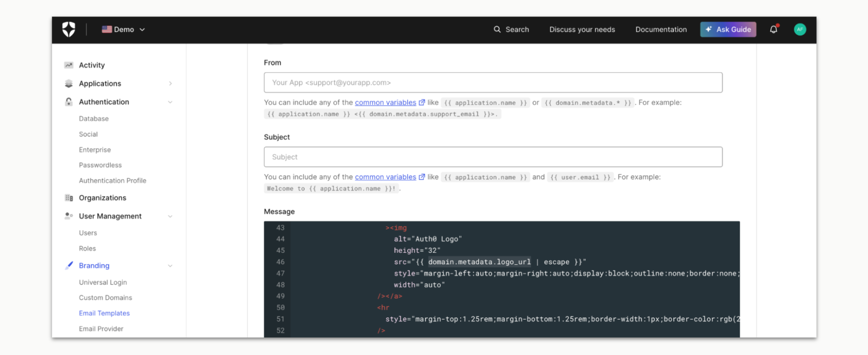Click the '{{ domain.metadata.* }}' snippet

tap(587, 103)
